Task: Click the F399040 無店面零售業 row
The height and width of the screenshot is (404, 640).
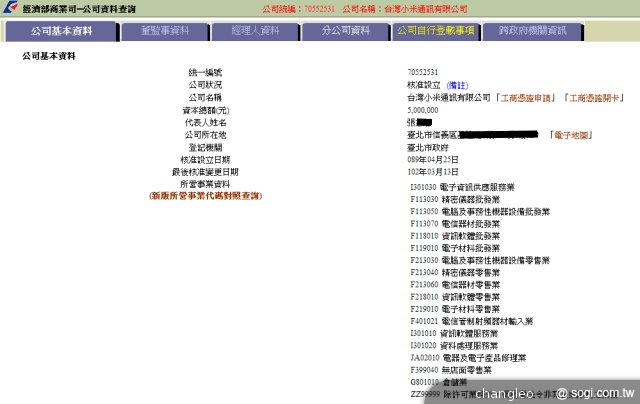Action: (451, 370)
